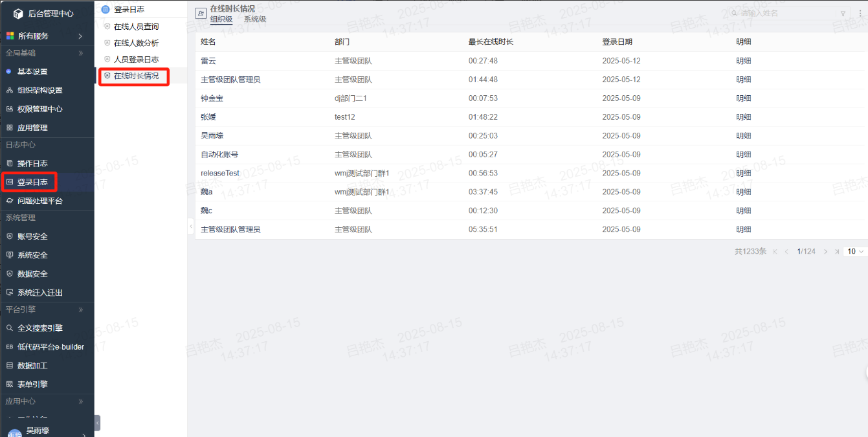Click the colorful 所有服务 grid icon
This screenshot has width=868, height=437.
(x=9, y=36)
